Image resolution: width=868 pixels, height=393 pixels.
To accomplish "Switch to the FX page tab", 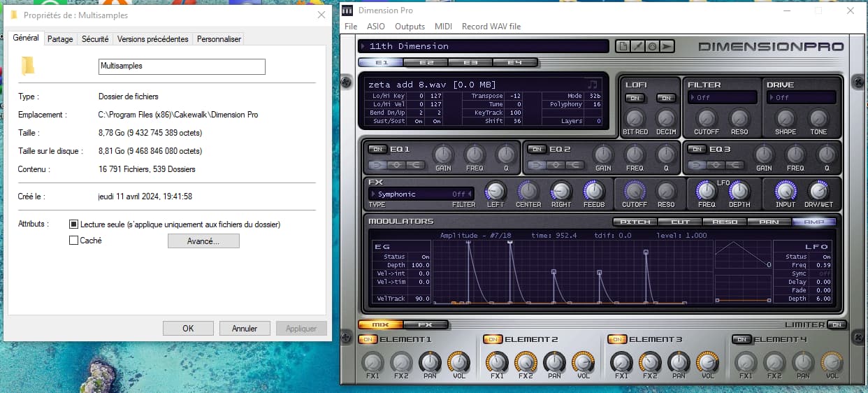I will (x=425, y=325).
